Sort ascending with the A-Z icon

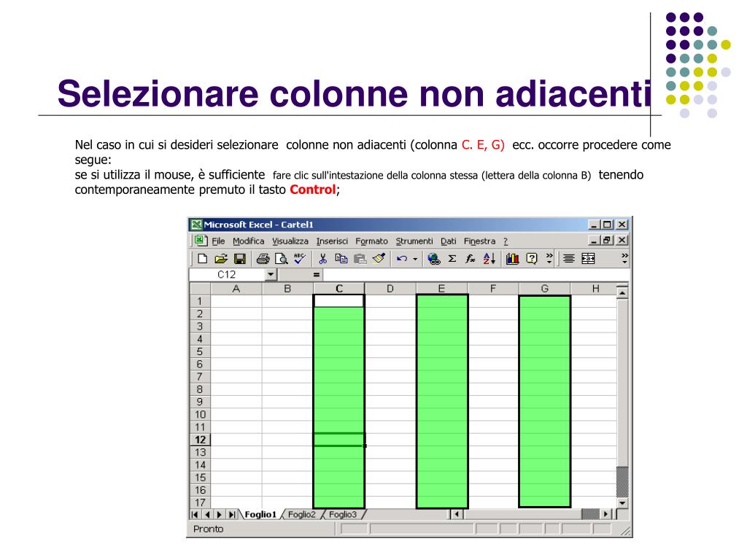coord(489,259)
